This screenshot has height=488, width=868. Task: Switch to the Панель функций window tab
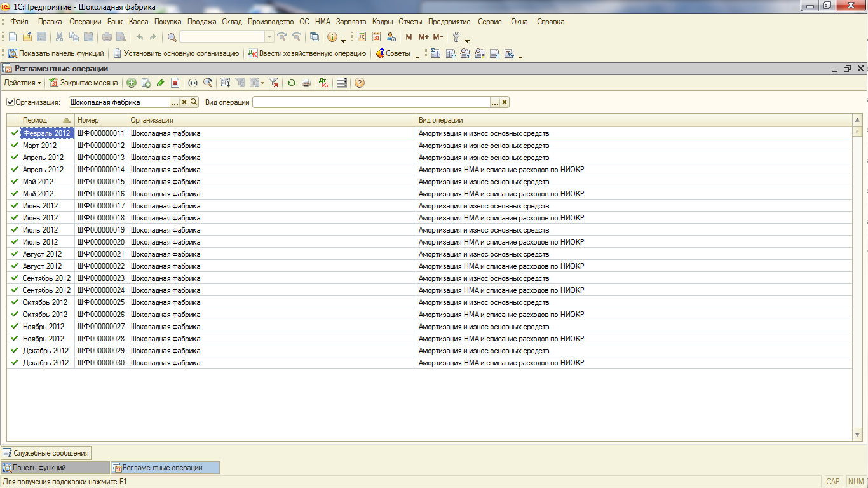pos(55,468)
